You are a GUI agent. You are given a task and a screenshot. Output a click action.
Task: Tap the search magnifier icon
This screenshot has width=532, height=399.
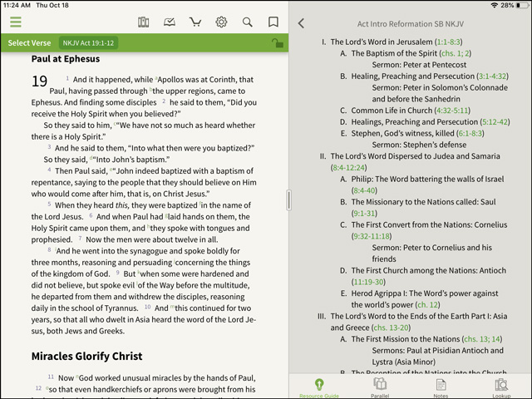pos(248,22)
